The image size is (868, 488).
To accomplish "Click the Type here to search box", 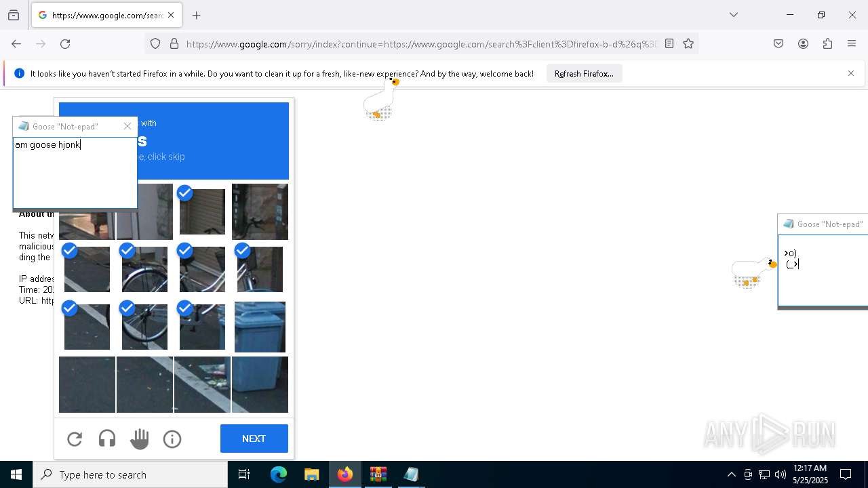I will (130, 474).
